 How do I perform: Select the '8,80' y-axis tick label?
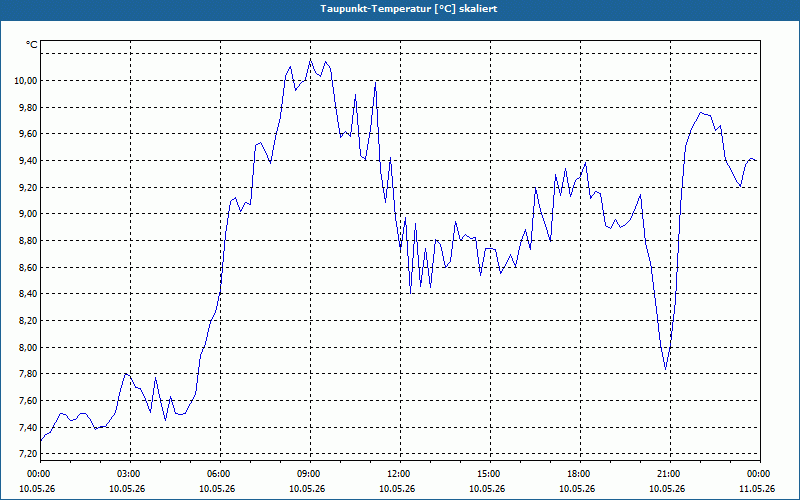29,240
